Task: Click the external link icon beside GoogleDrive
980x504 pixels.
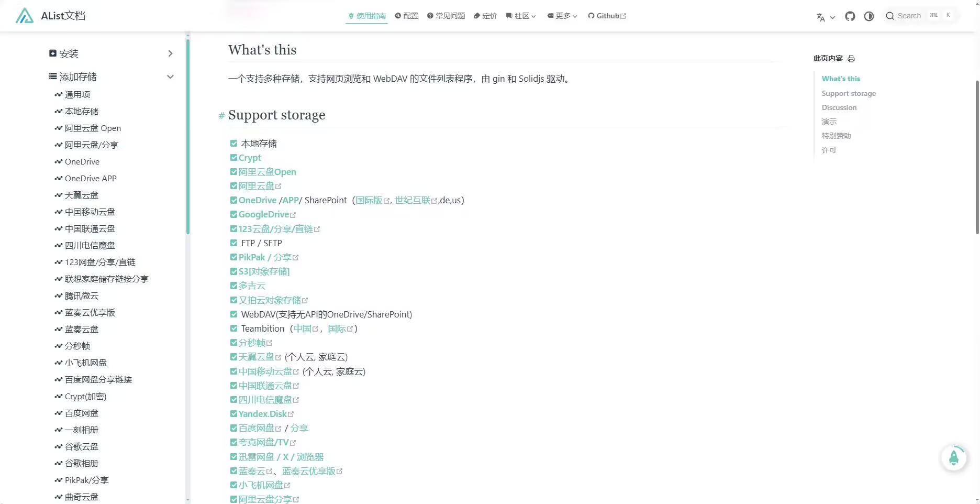Action: pos(293,215)
